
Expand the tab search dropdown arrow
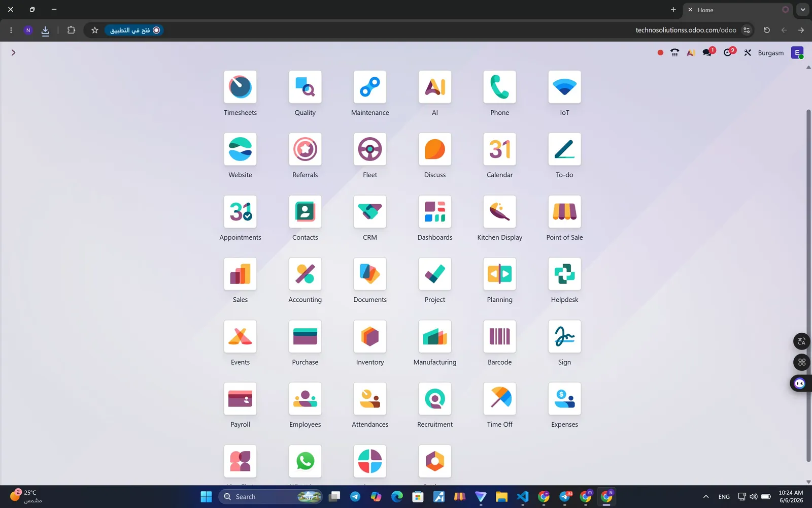802,10
